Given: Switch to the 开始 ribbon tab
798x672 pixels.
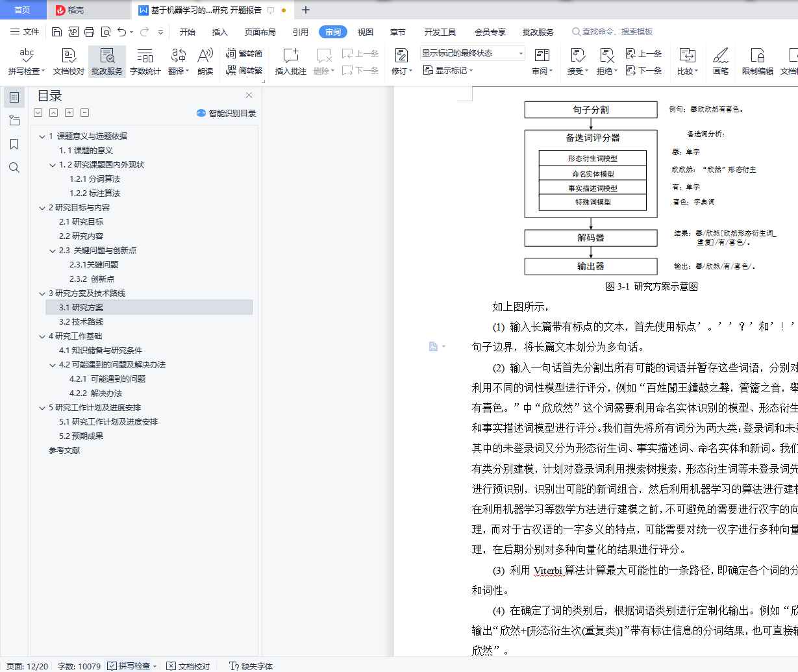Looking at the screenshot, I should [x=188, y=32].
